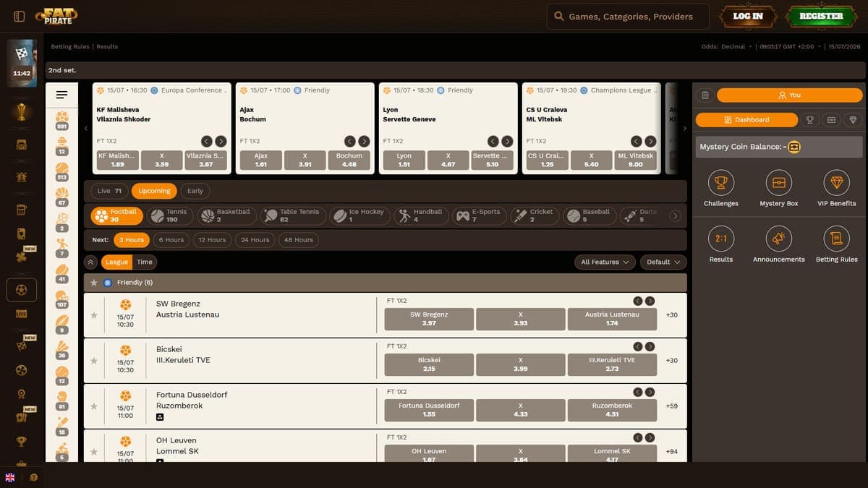Bet on SW Bregenz at 3.97
Image resolution: width=868 pixels, height=488 pixels.
(429, 319)
